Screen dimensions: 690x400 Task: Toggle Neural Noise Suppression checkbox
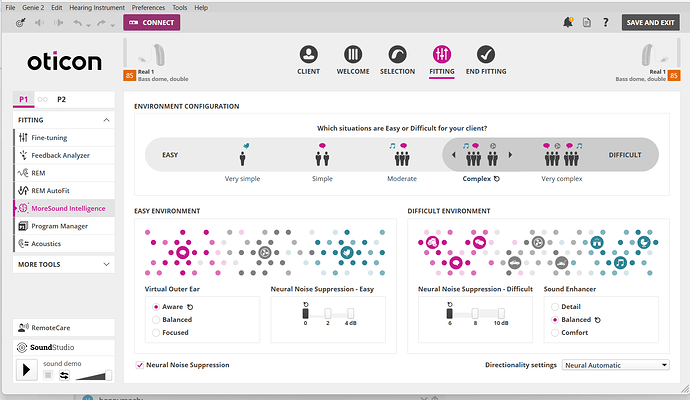coord(139,365)
